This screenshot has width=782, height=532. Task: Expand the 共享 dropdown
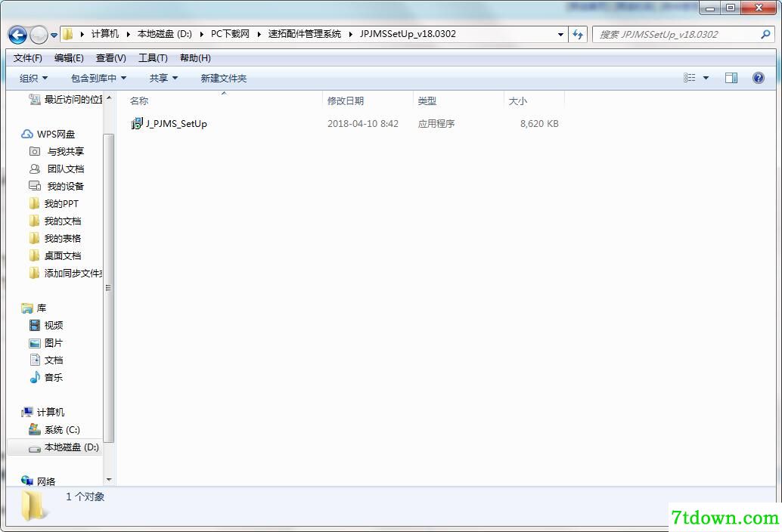pos(163,78)
